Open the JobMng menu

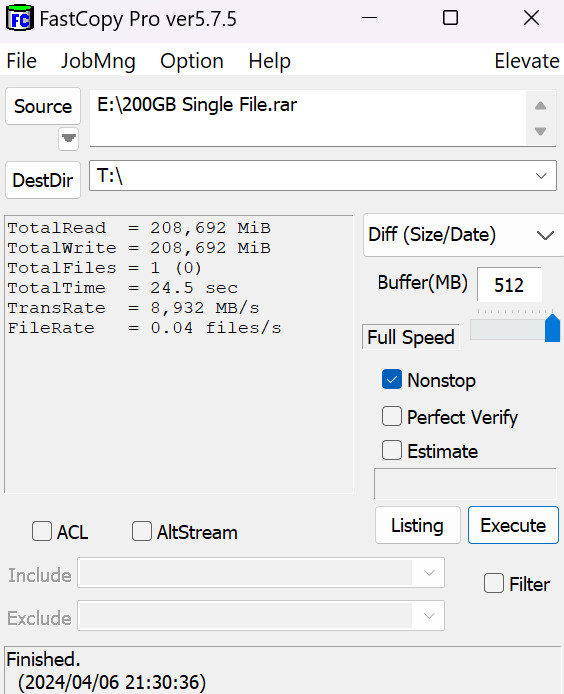tap(98, 61)
